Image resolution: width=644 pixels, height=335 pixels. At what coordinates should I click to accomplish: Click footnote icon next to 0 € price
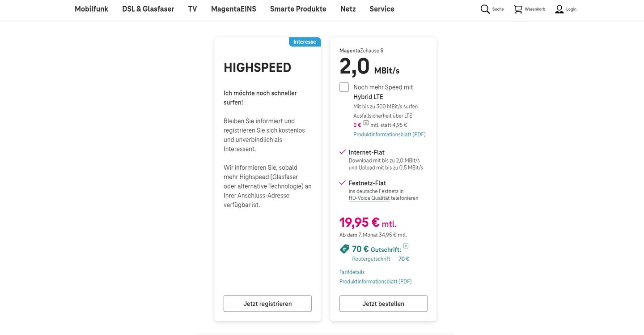click(x=366, y=123)
